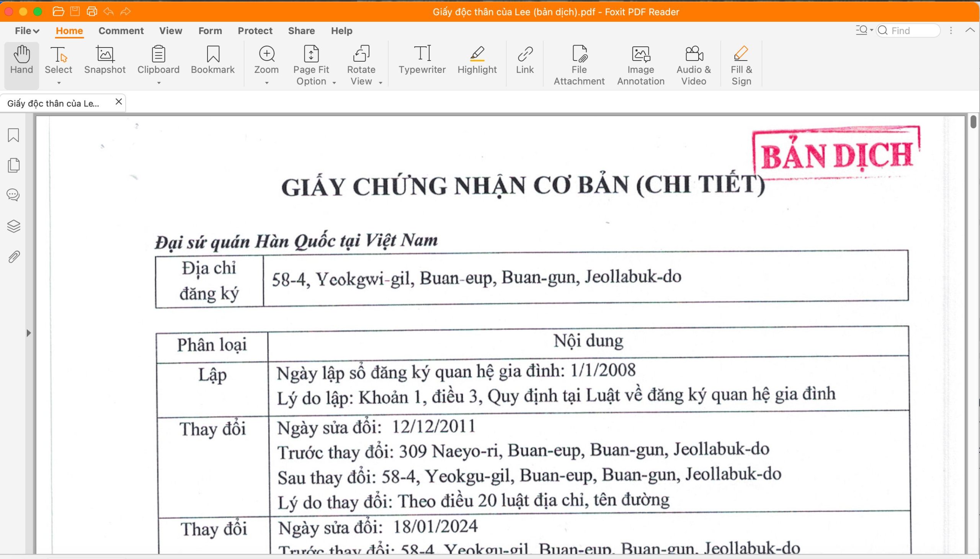Open the Layers side panel
980x559 pixels.
[x=14, y=226]
